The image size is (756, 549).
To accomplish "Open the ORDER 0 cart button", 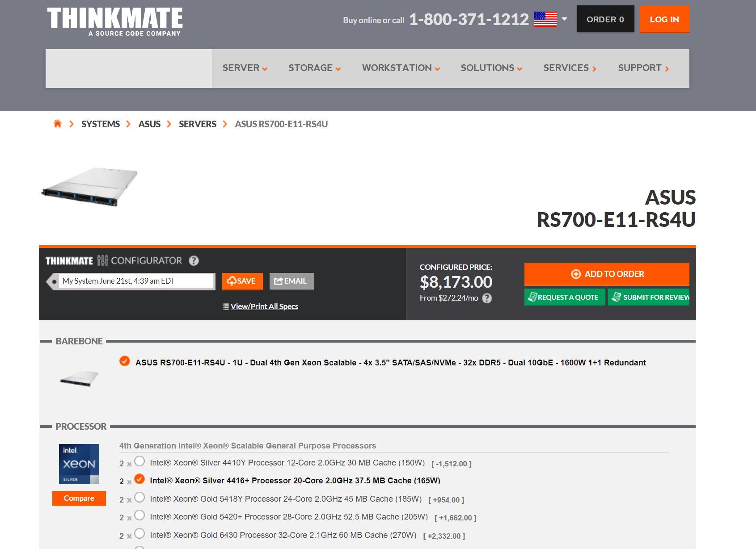I will [605, 19].
